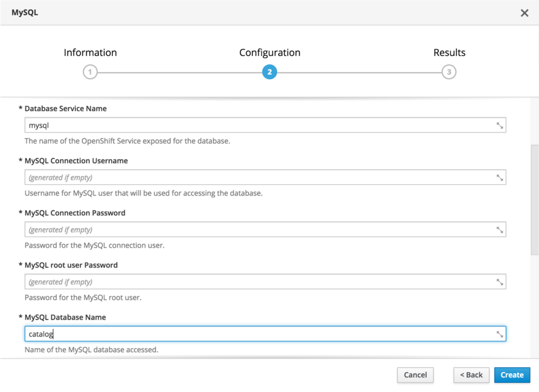Click the Cancel button
Viewport: 539px width, 392px height.
coord(415,375)
